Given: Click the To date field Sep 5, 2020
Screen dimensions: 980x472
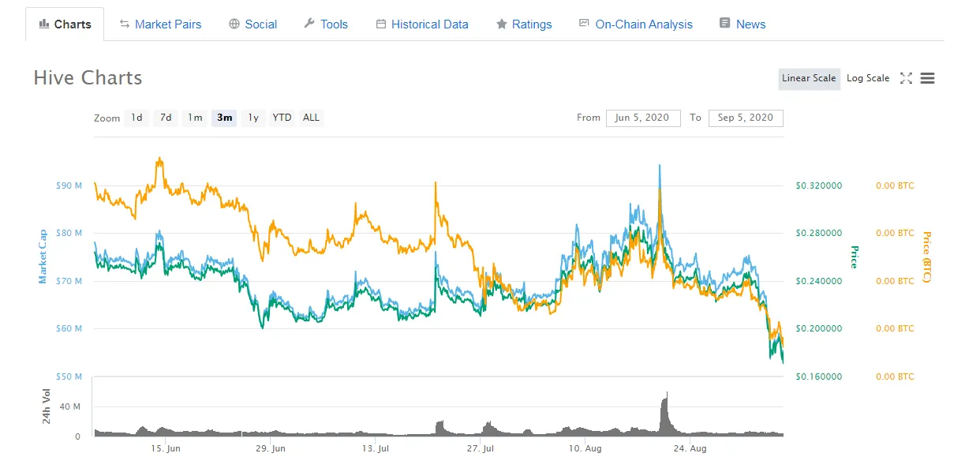Looking at the screenshot, I should pyautogui.click(x=746, y=118).
